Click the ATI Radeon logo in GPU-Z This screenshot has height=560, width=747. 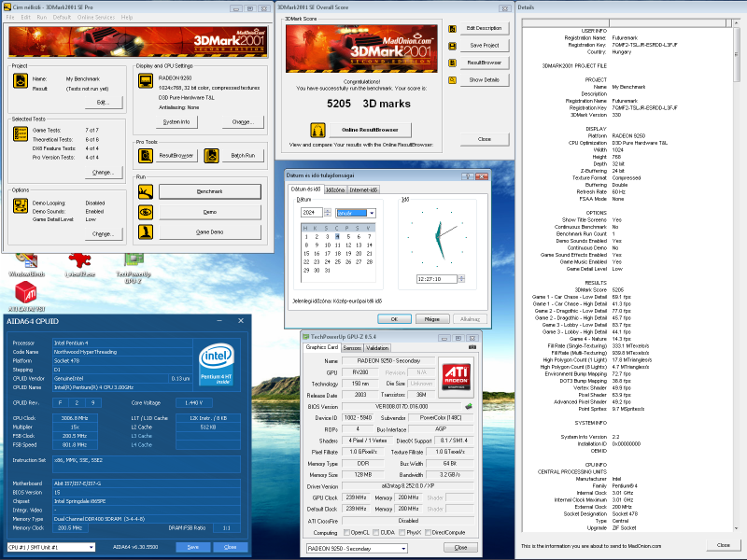456,377
